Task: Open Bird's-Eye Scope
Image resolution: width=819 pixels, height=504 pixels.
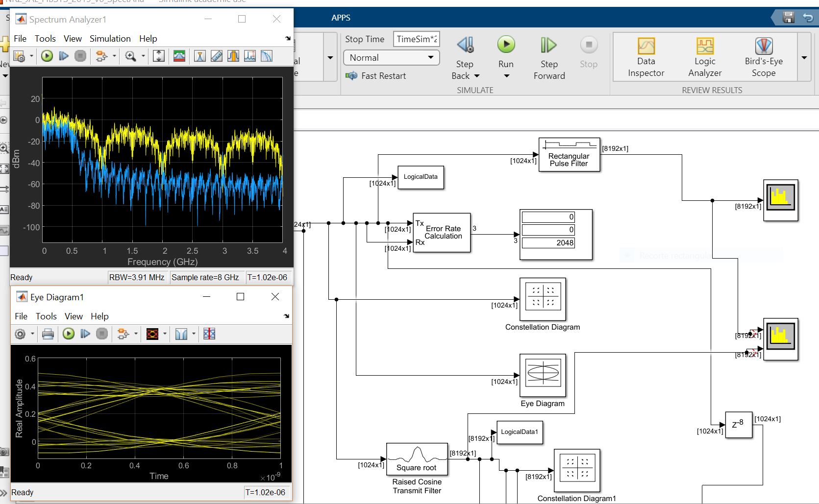Action: coord(764,57)
